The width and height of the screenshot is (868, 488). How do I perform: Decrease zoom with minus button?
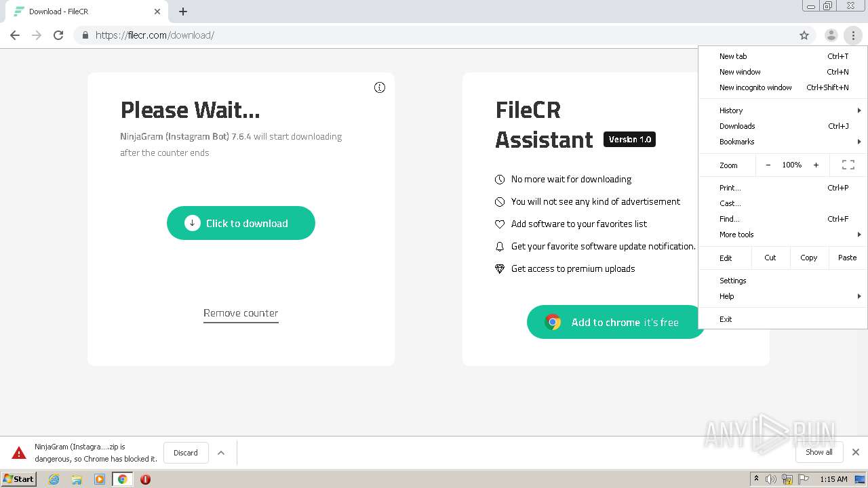(x=768, y=165)
